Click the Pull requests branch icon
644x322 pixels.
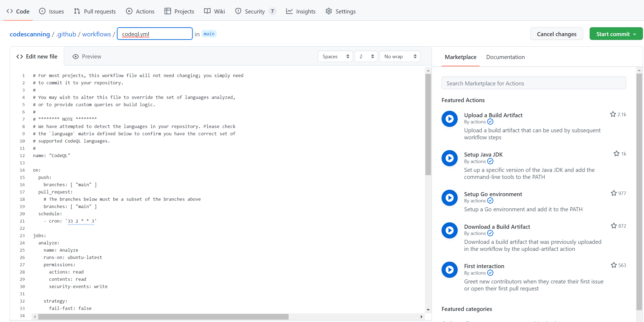click(x=77, y=11)
